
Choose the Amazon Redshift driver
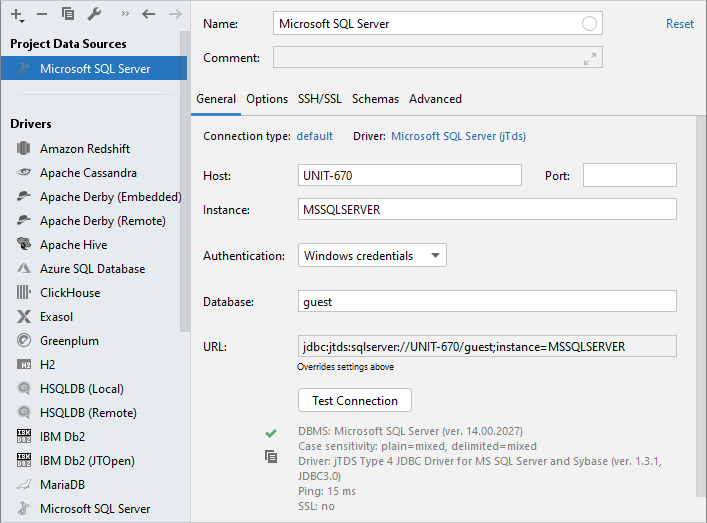85,149
